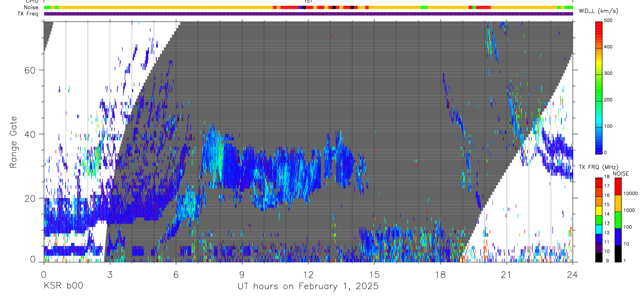The width and height of the screenshot is (644, 297).
Task: Click the 'Range Gate' y-axis label
Action: [x=14, y=142]
